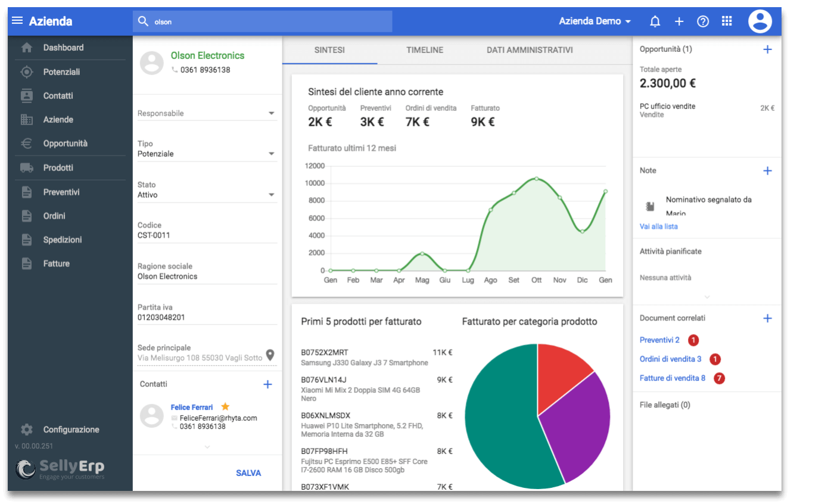Viewport: 828px width, 504px height.
Task: Click the Potenziali target icon
Action: pyautogui.click(x=27, y=72)
